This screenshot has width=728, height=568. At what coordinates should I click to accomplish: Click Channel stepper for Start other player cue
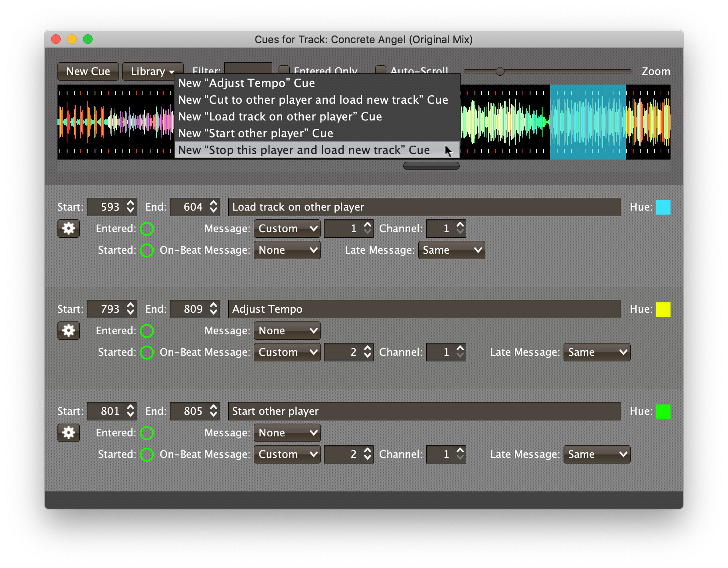tap(446, 454)
